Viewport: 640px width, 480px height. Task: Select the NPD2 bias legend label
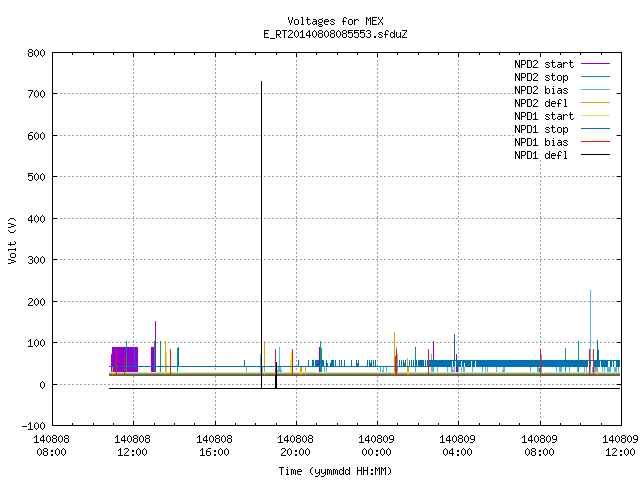[541, 90]
